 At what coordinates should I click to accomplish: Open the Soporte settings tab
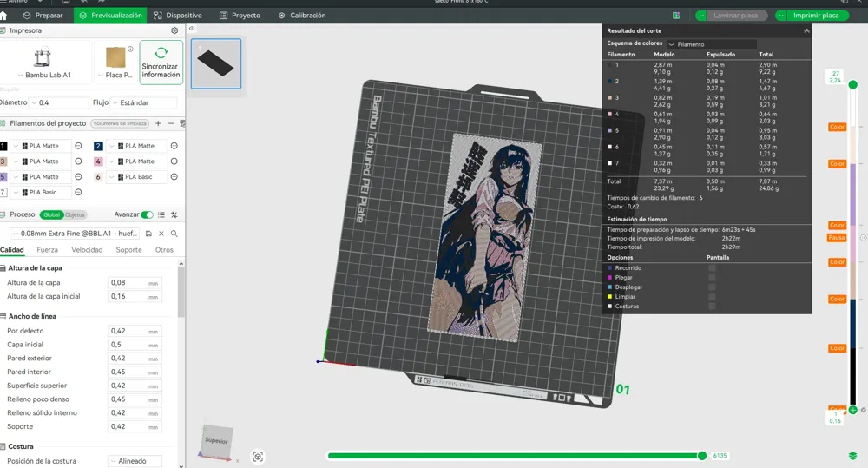tap(128, 250)
